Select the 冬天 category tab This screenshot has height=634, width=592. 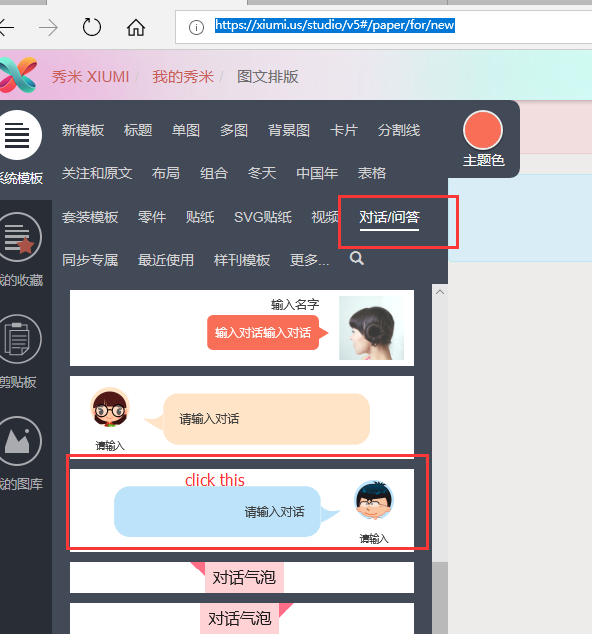262,173
